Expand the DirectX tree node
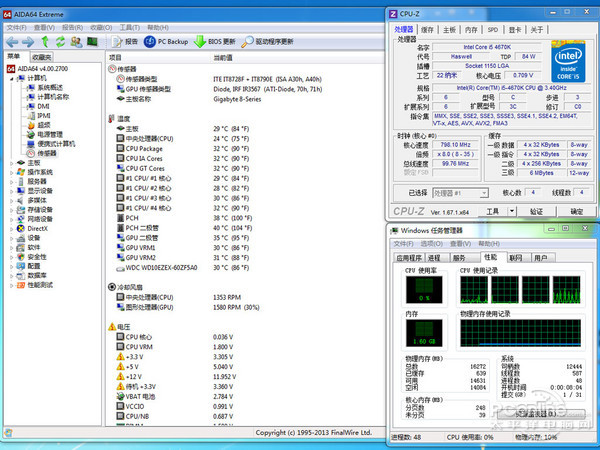Viewport: 600px width, 450px height. [9, 228]
